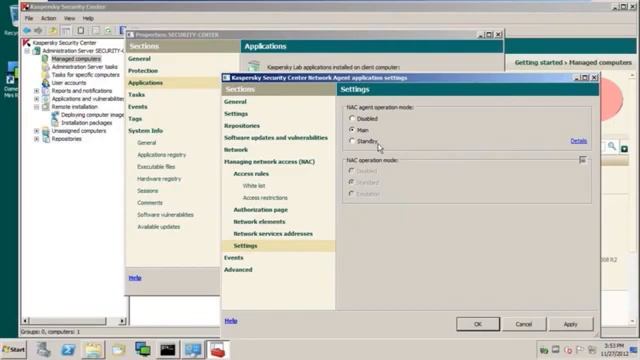Screen dimensions: 640x360
Task: Open Protection section in Properties window
Action: click(143, 71)
